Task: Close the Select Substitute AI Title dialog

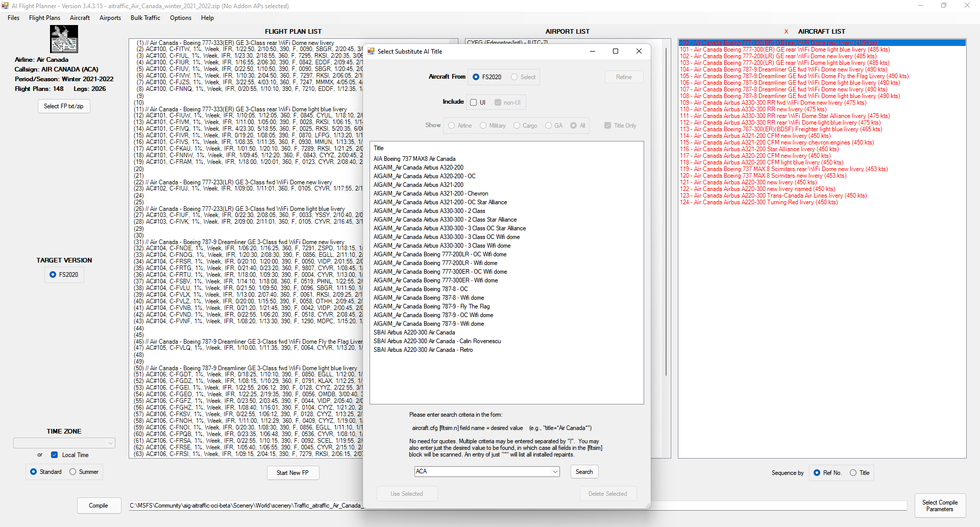Action: [639, 51]
